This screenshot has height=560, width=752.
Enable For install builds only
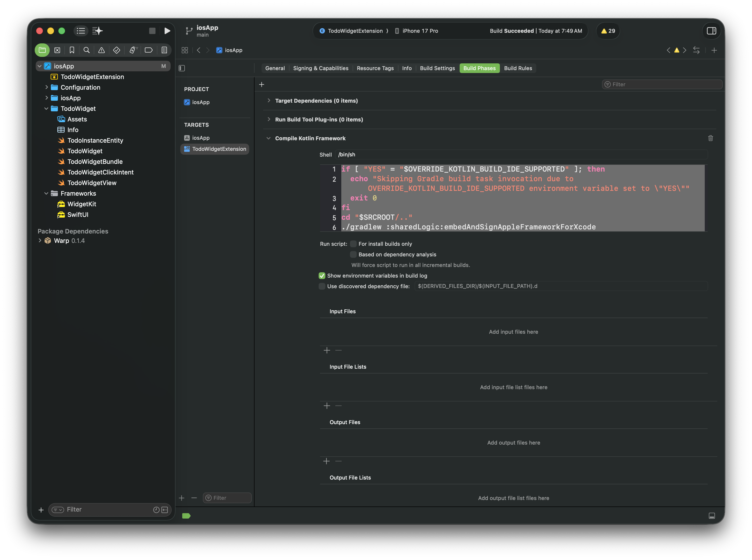(x=353, y=244)
